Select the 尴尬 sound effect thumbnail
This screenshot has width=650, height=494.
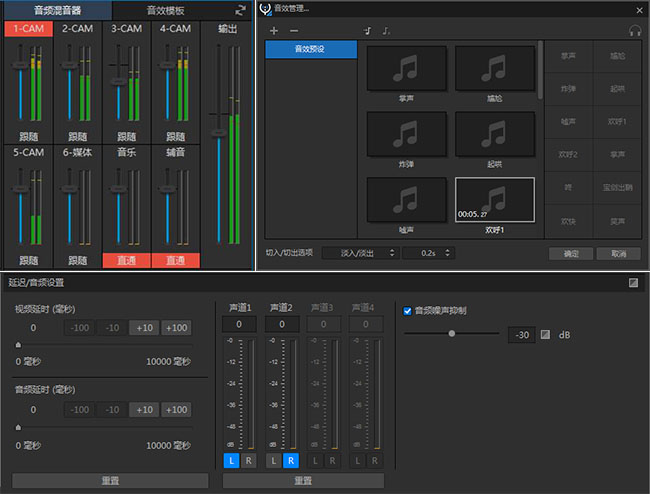[x=495, y=68]
